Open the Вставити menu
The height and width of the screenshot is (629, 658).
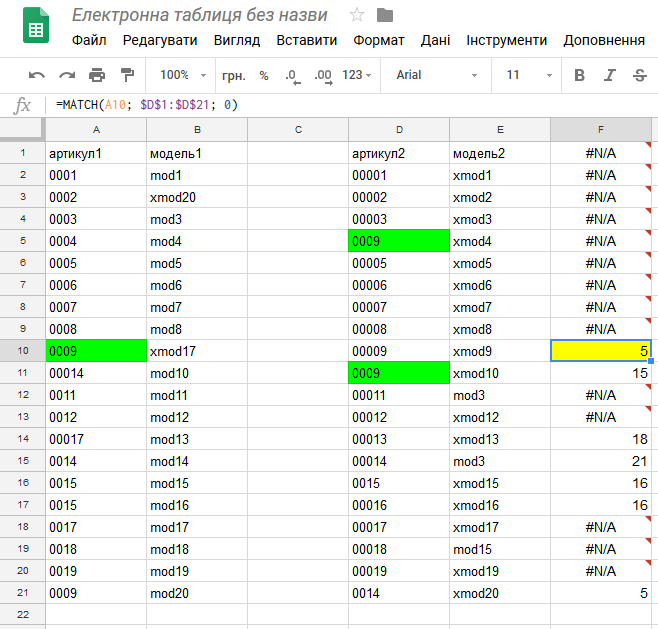click(306, 40)
